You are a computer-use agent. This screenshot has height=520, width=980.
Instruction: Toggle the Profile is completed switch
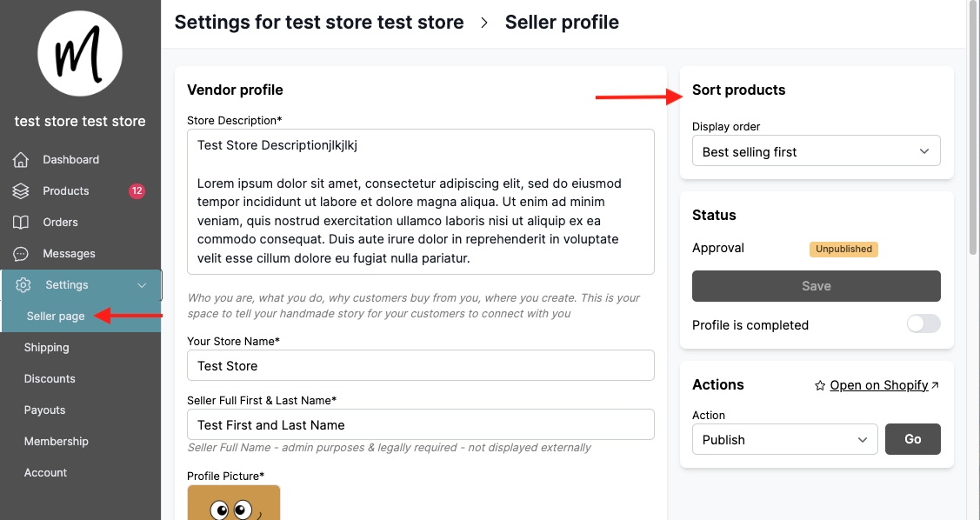tap(923, 324)
